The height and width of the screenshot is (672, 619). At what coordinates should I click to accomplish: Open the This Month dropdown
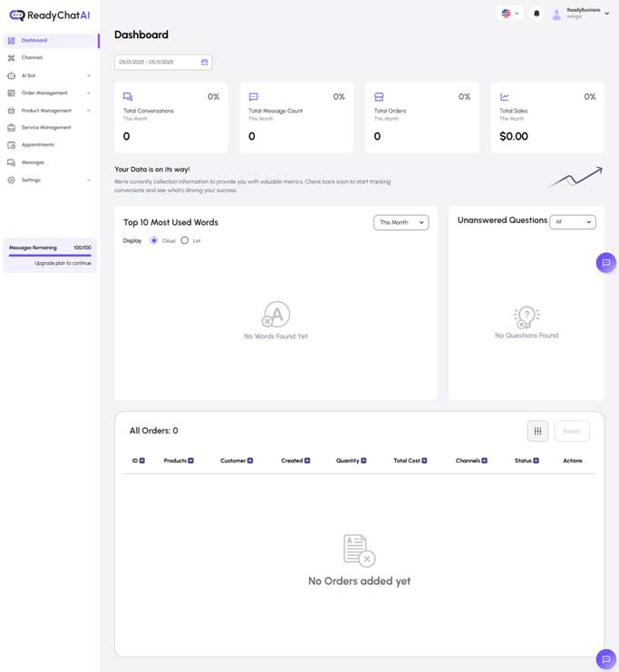(x=401, y=222)
